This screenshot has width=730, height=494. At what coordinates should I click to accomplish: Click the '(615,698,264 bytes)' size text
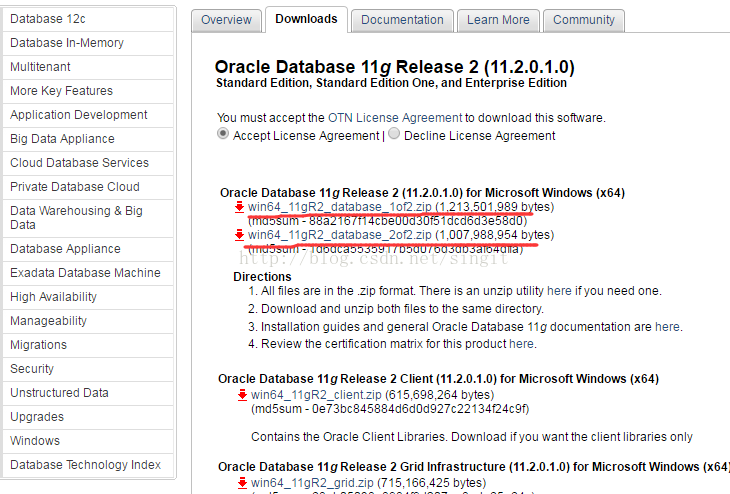[439, 395]
